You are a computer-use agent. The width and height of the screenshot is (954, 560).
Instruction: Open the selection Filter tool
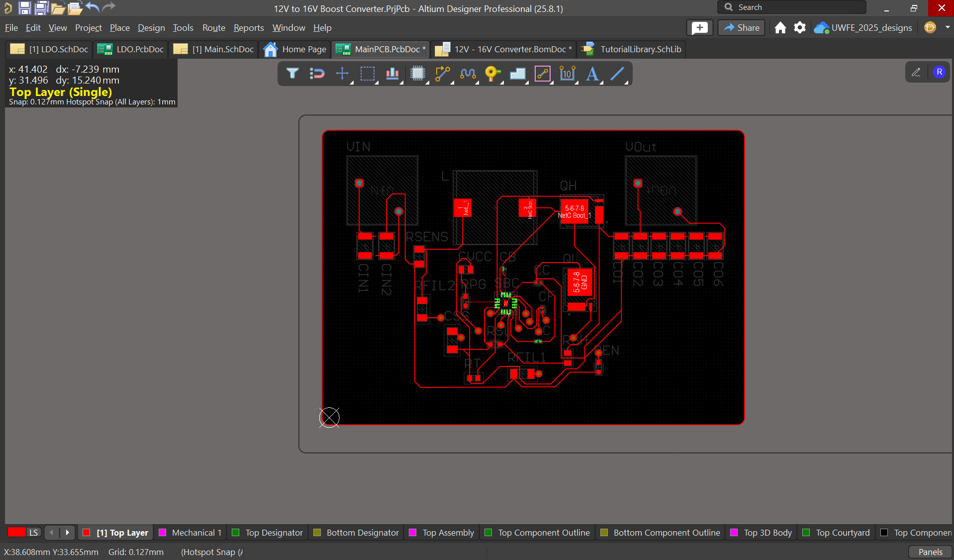point(292,74)
